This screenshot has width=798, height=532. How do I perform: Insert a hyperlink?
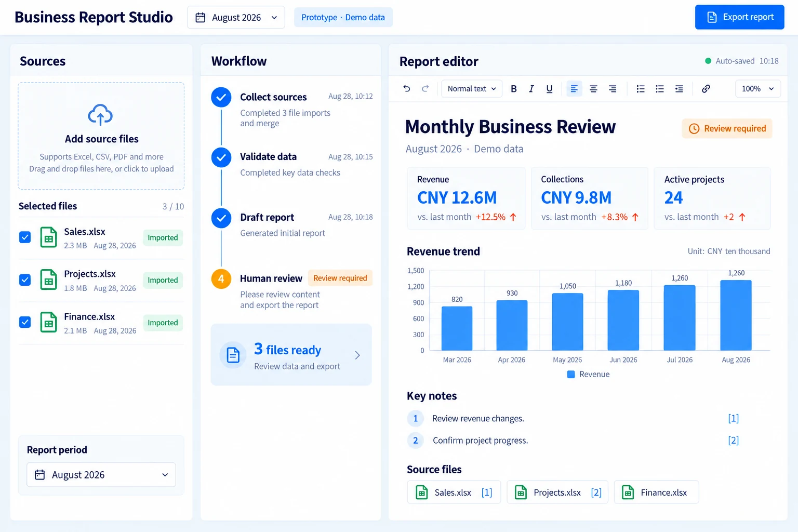click(706, 89)
